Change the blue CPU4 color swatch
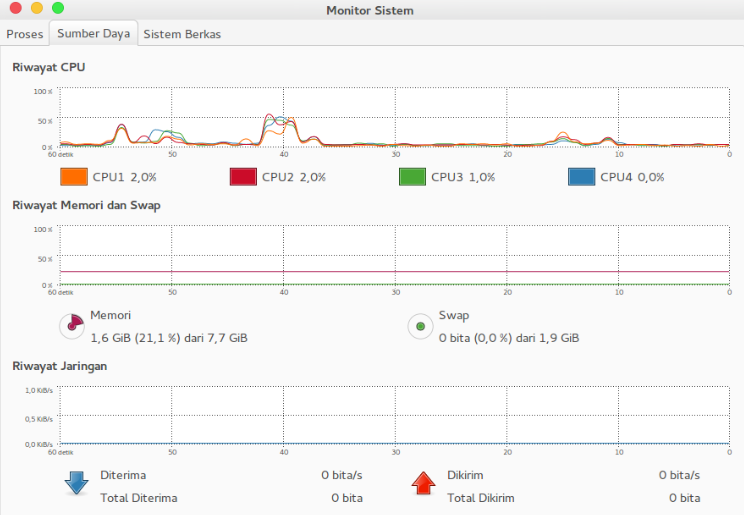 [x=582, y=177]
